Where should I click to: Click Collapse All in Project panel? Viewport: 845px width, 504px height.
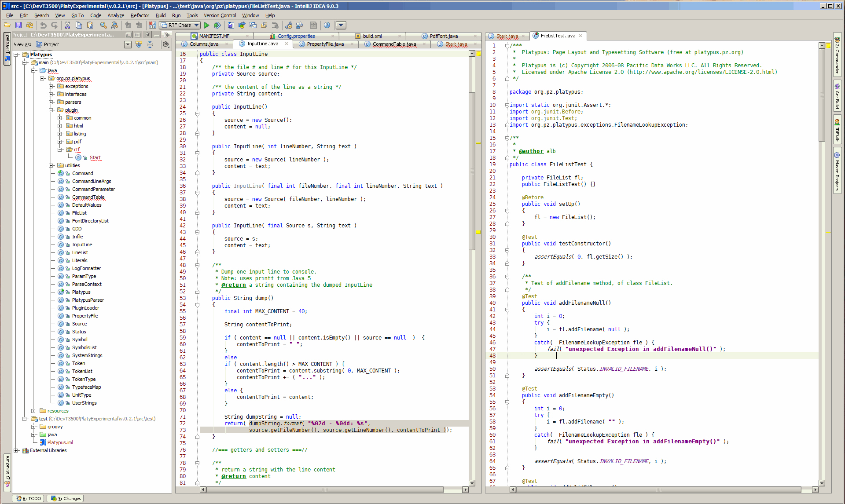point(150,44)
